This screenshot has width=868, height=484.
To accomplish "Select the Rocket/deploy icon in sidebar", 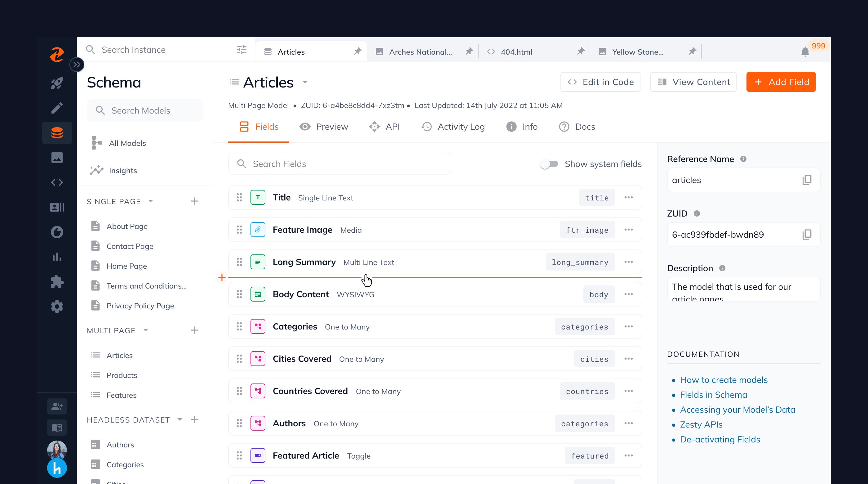I will (x=58, y=83).
